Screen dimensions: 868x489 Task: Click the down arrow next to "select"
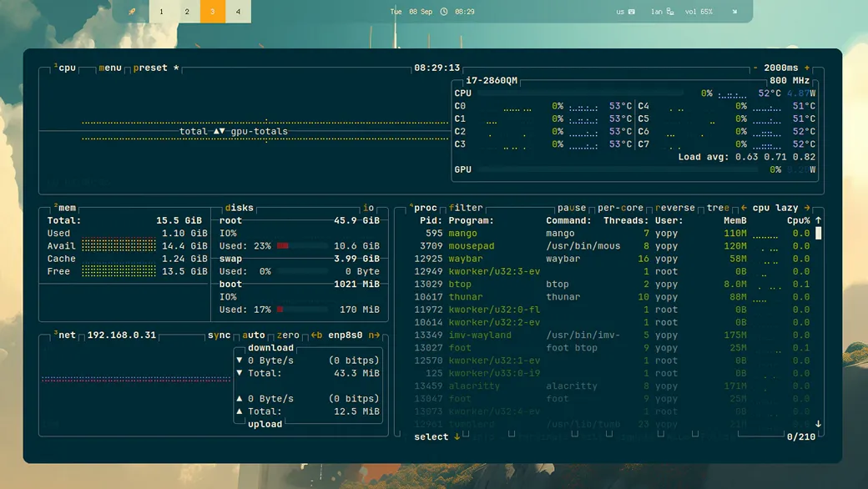457,436
